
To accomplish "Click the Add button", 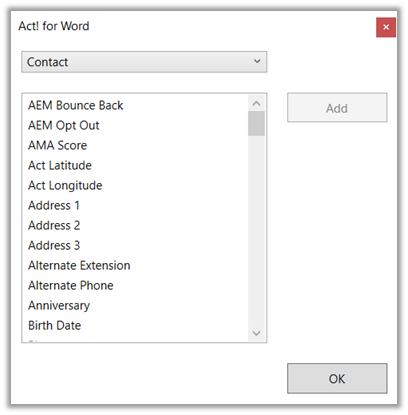I will pyautogui.click(x=337, y=108).
